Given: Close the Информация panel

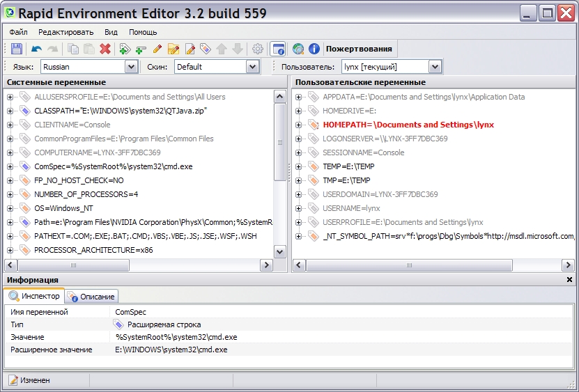Looking at the screenshot, I should [569, 279].
